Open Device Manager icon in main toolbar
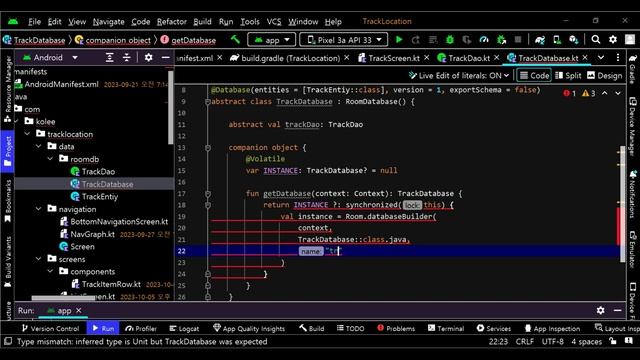 click(557, 40)
